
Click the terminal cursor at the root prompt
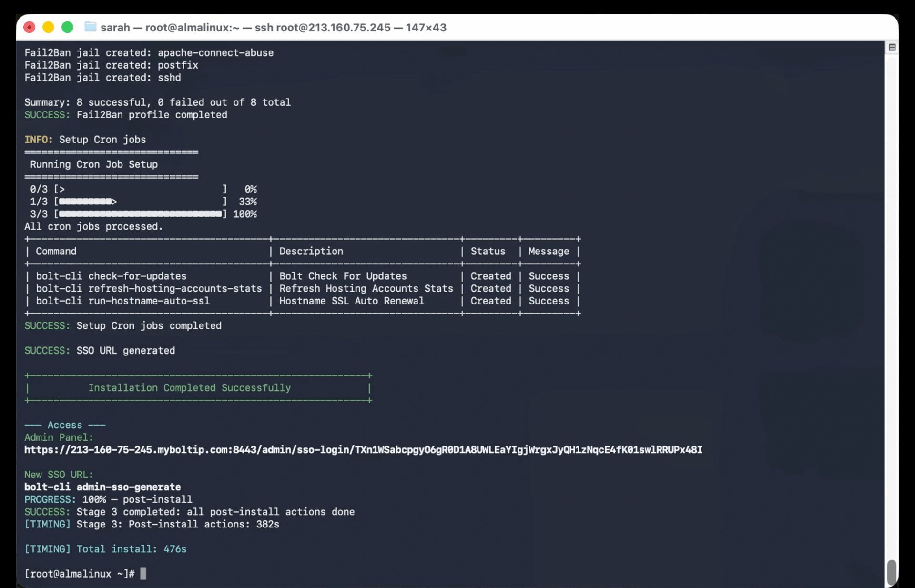(x=143, y=573)
